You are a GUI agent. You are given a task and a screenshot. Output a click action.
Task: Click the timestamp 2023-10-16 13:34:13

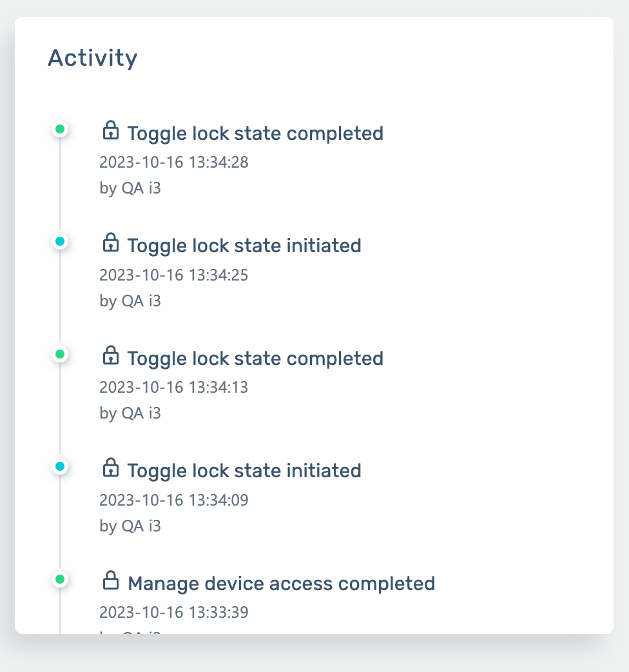[x=174, y=388]
